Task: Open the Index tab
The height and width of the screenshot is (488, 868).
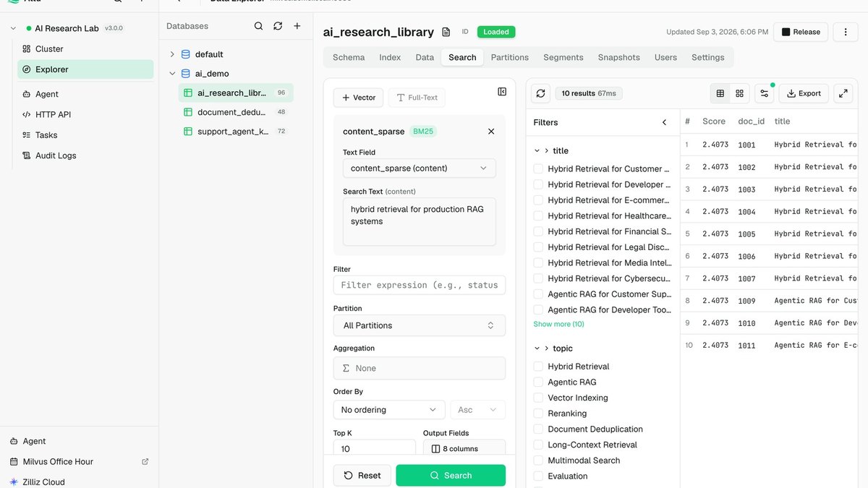Action: click(390, 57)
